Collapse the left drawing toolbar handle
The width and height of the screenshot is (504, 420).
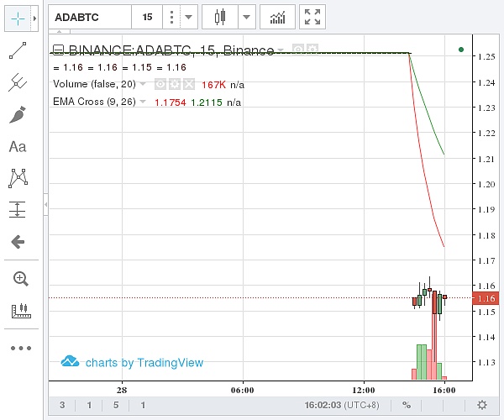pos(46,204)
